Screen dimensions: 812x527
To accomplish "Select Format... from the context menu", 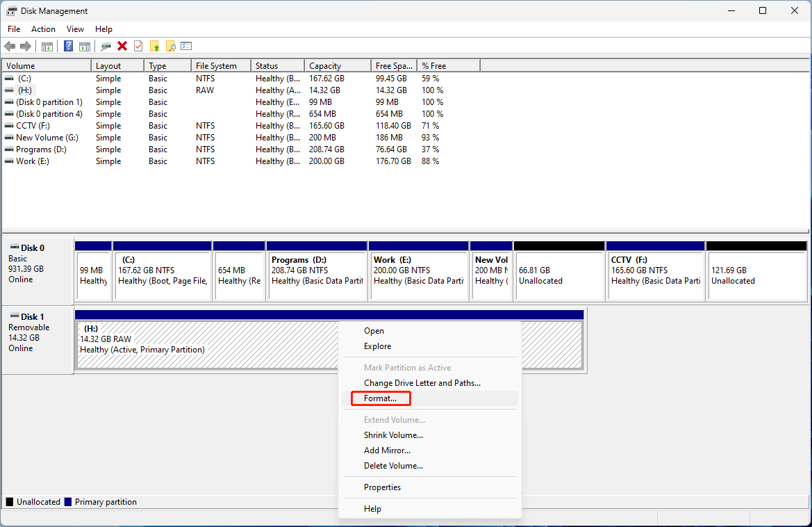I will pyautogui.click(x=430, y=398).
